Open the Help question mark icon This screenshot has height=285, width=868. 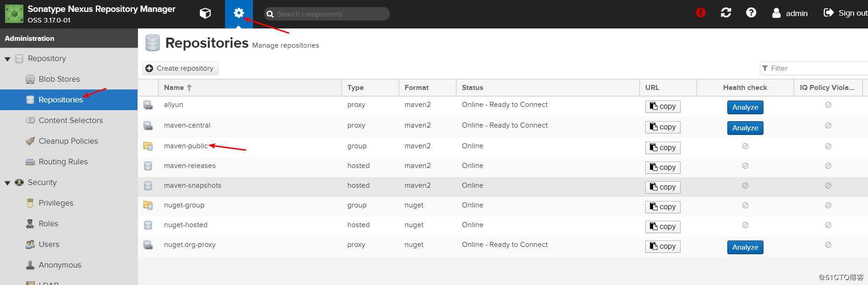pos(751,13)
